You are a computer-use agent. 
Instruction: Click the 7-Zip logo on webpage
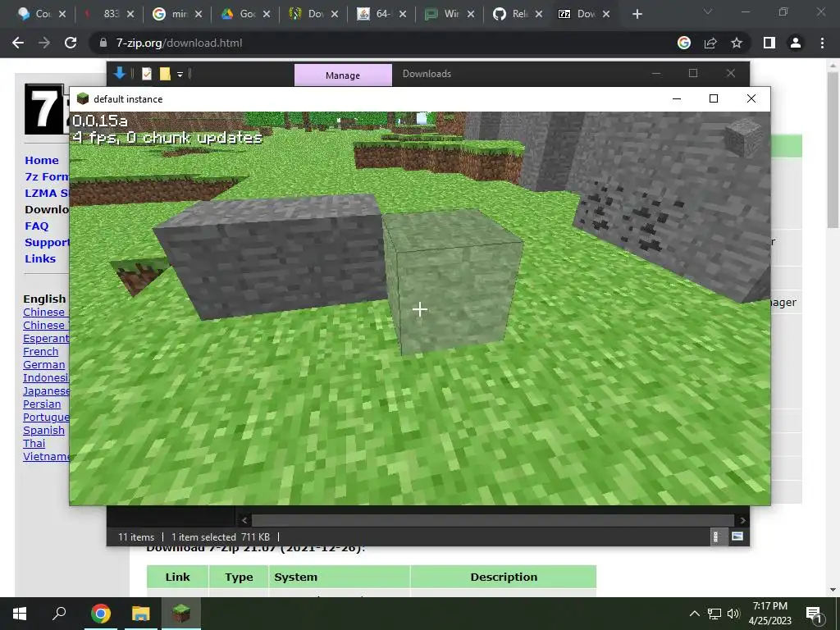(x=47, y=109)
